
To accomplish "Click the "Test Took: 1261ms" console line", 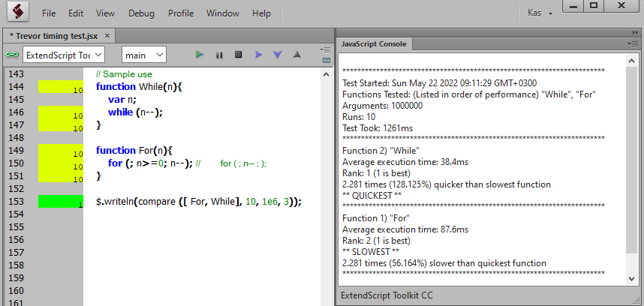I will [x=378, y=128].
